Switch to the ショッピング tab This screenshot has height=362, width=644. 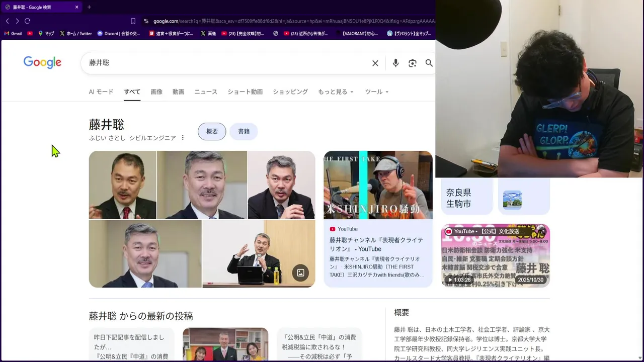coord(290,92)
